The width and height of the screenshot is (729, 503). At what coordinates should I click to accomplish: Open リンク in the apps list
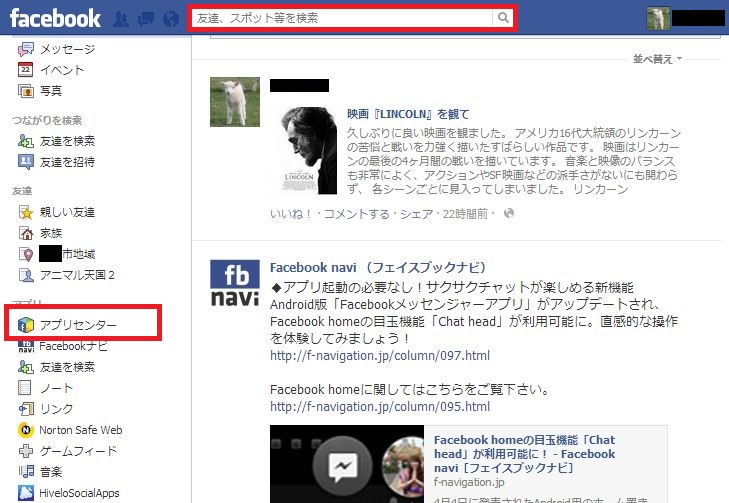pos(56,409)
